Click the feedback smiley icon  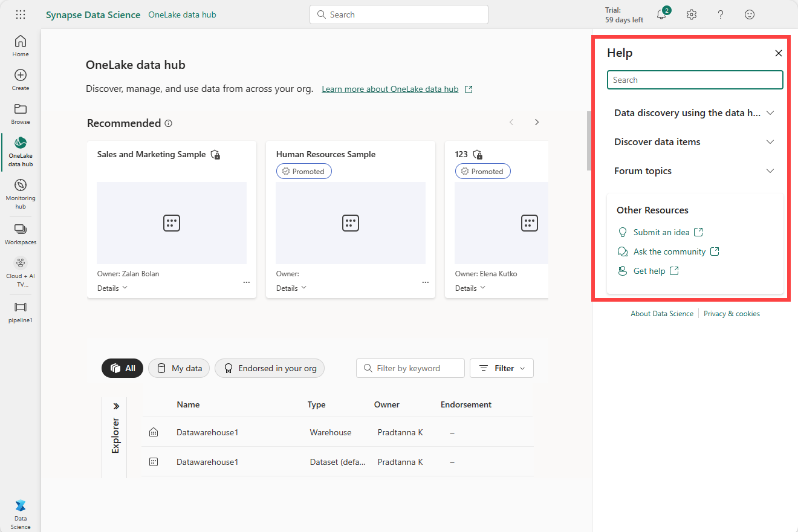tap(750, 15)
